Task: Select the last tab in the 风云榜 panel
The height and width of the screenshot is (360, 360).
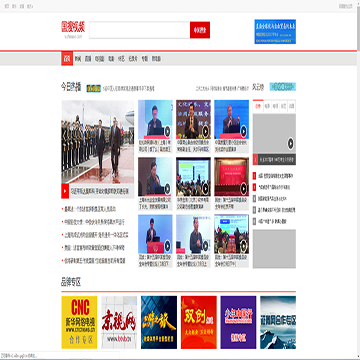Action: 291,106
